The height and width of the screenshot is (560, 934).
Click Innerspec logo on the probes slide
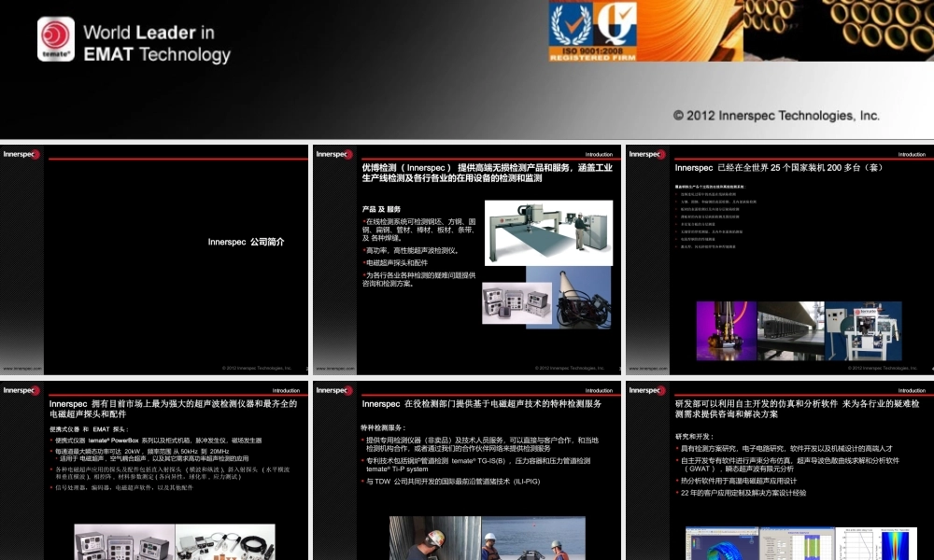[x=21, y=390]
